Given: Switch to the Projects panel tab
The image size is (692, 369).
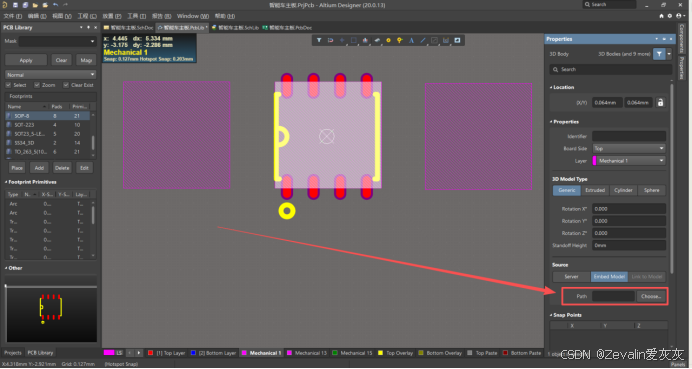Looking at the screenshot, I should [x=13, y=353].
